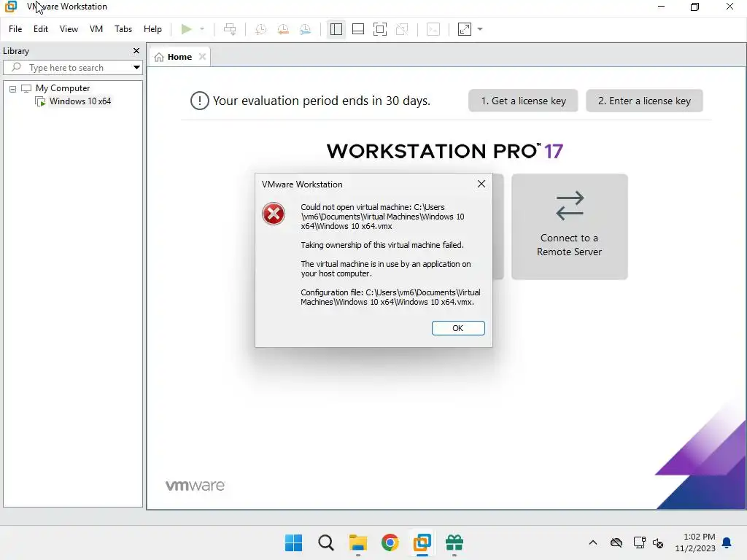Open Google Chrome from the taskbar

tap(390, 542)
